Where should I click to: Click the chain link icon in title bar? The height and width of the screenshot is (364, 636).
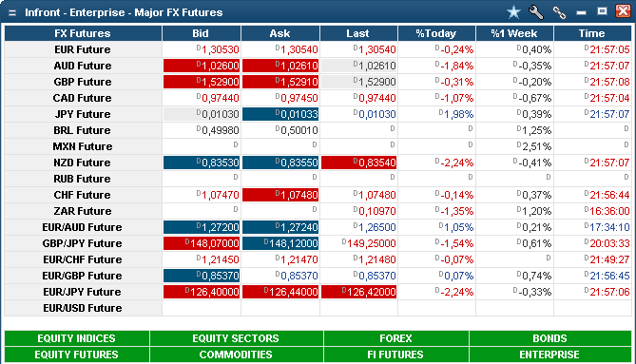tap(559, 12)
